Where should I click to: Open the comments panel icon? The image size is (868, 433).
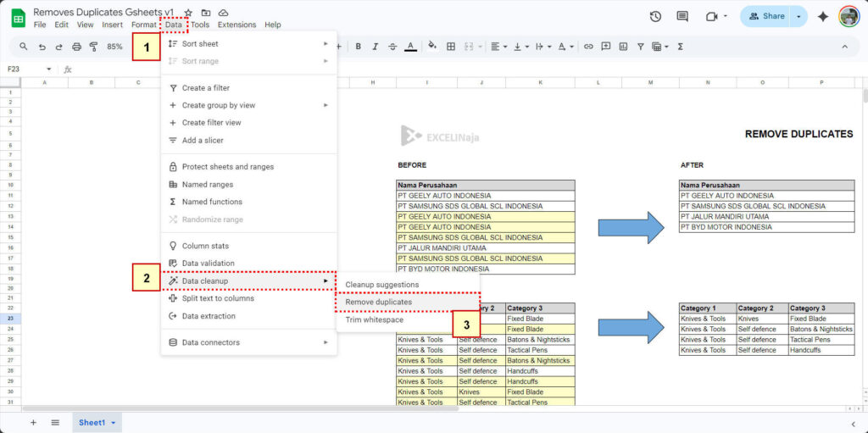point(682,17)
